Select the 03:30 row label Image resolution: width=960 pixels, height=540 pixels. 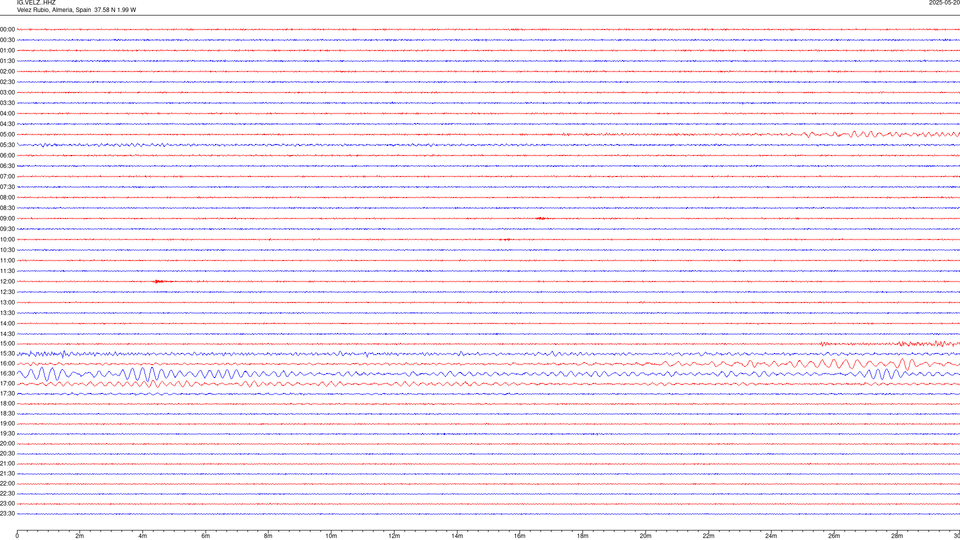tap(7, 103)
